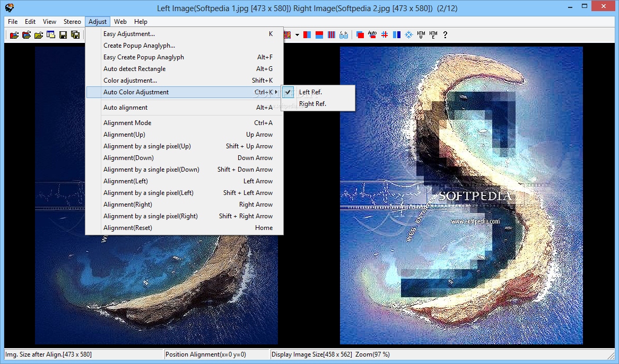The image size is (619, 364).
Task: Click the blue snowflake arrows toolbar icon
Action: pyautogui.click(x=409, y=34)
